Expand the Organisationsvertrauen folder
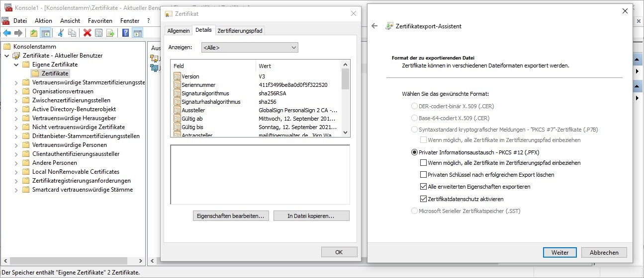 click(x=15, y=91)
